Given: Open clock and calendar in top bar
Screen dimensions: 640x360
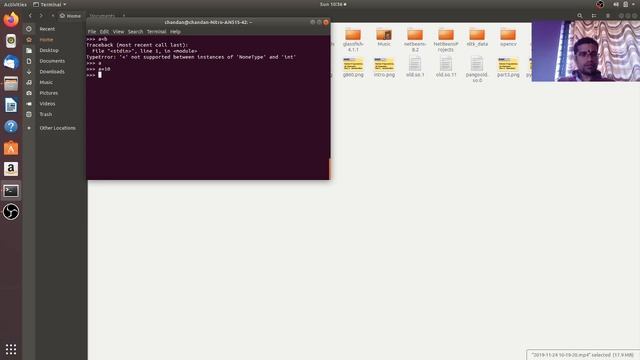Looking at the screenshot, I should (333, 4).
